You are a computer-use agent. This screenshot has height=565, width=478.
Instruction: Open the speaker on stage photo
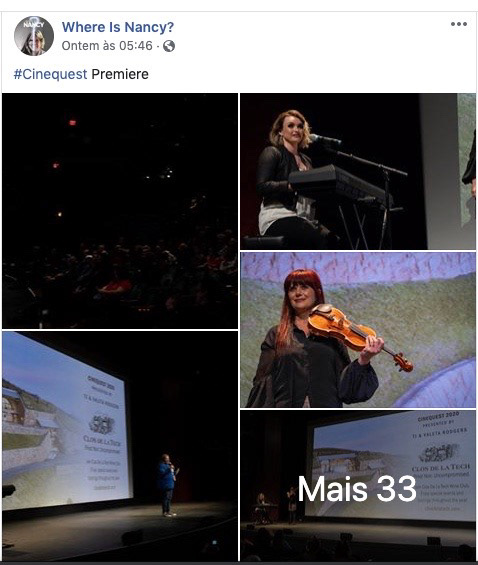(x=120, y=446)
